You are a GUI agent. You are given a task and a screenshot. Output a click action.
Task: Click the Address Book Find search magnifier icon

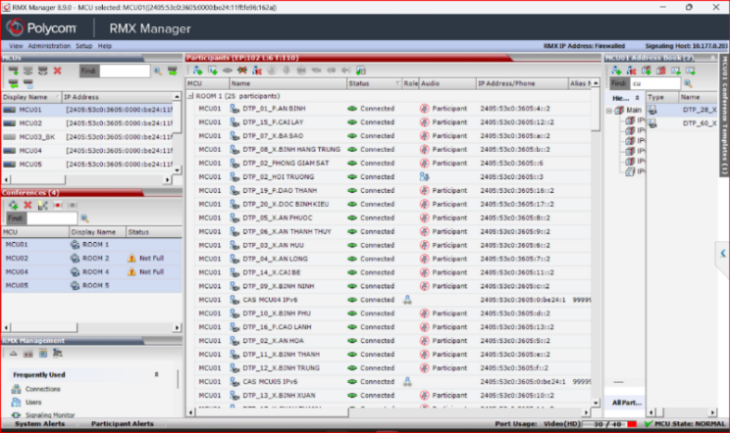[688, 84]
